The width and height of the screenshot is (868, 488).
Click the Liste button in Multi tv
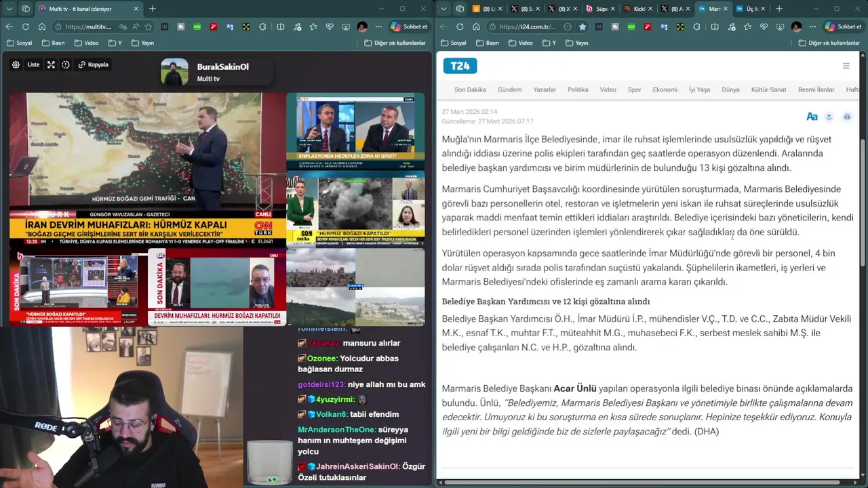[33, 65]
